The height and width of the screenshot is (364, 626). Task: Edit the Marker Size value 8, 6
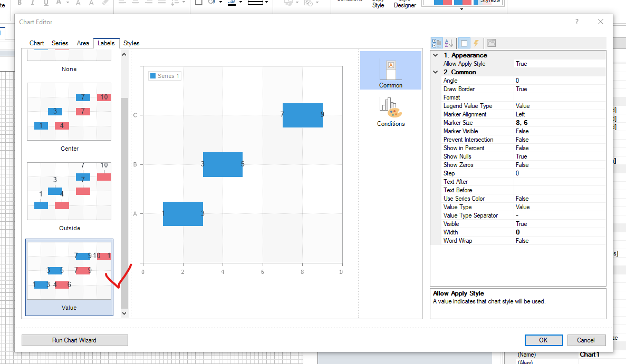coord(560,123)
